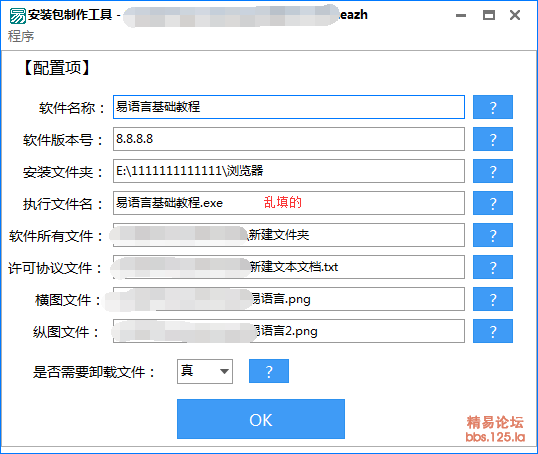
Task: Click the question mark next to 执行文件名
Action: coord(493,203)
